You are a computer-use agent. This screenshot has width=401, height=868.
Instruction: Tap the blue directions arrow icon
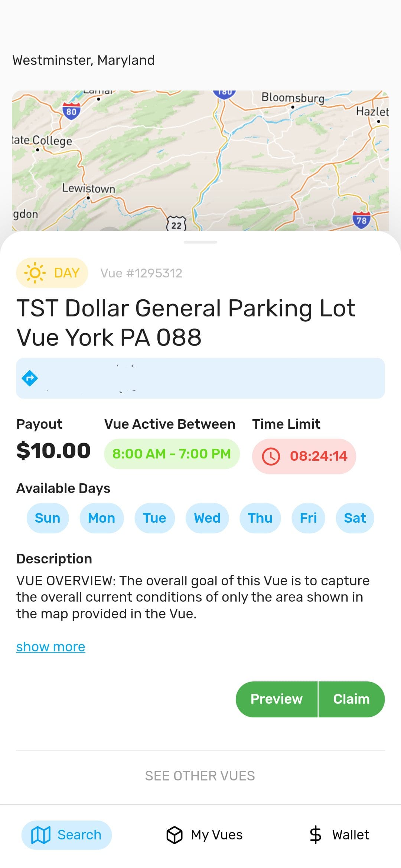[x=30, y=378]
